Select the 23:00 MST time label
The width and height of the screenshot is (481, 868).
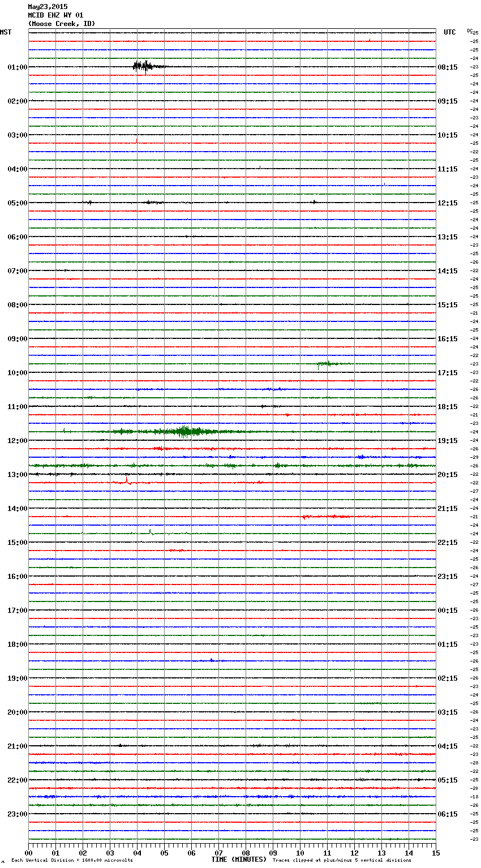pos(18,814)
